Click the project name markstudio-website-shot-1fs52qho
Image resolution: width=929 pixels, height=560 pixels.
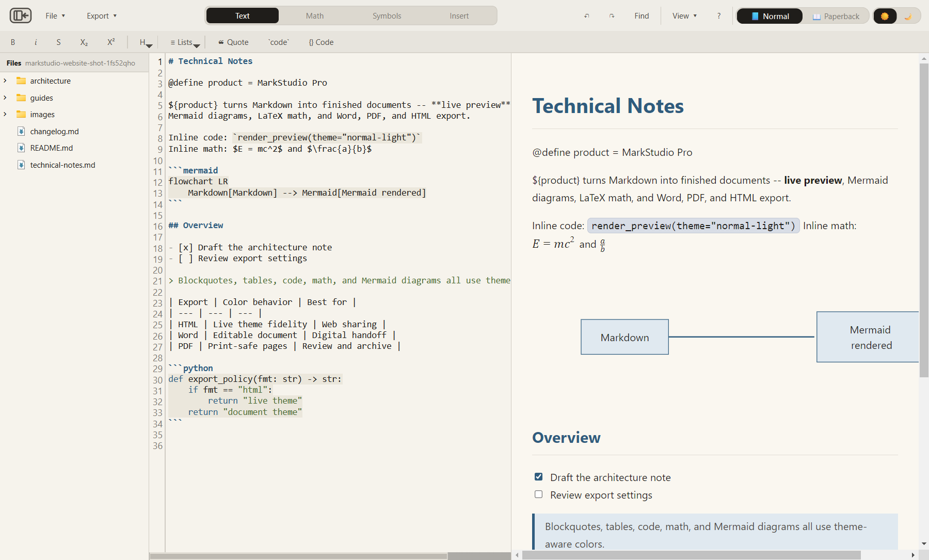coord(80,63)
